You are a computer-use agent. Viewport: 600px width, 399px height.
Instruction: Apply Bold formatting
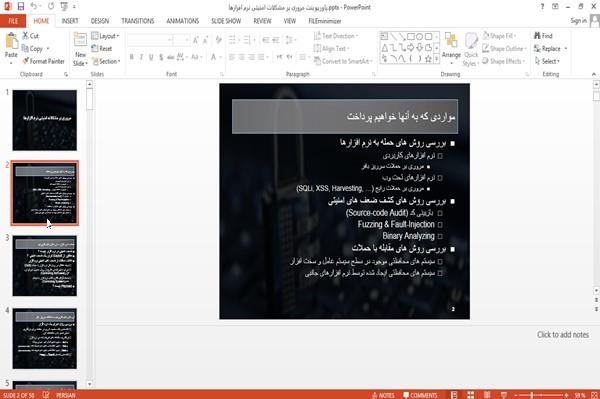click(x=132, y=57)
